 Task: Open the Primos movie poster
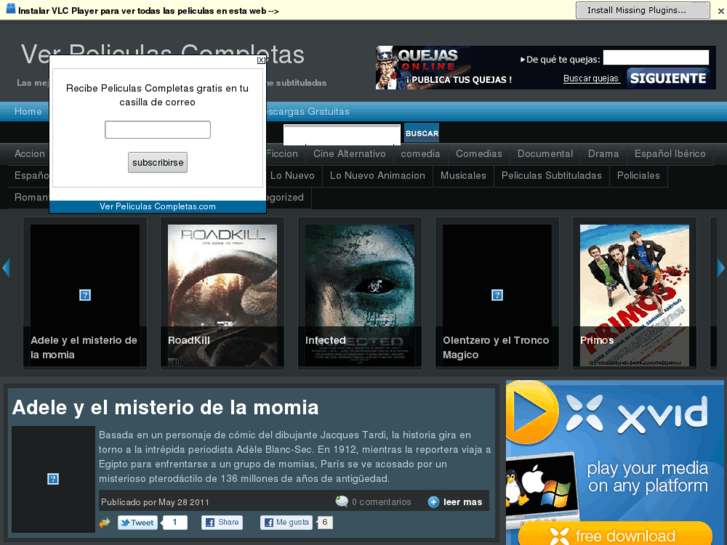point(634,295)
